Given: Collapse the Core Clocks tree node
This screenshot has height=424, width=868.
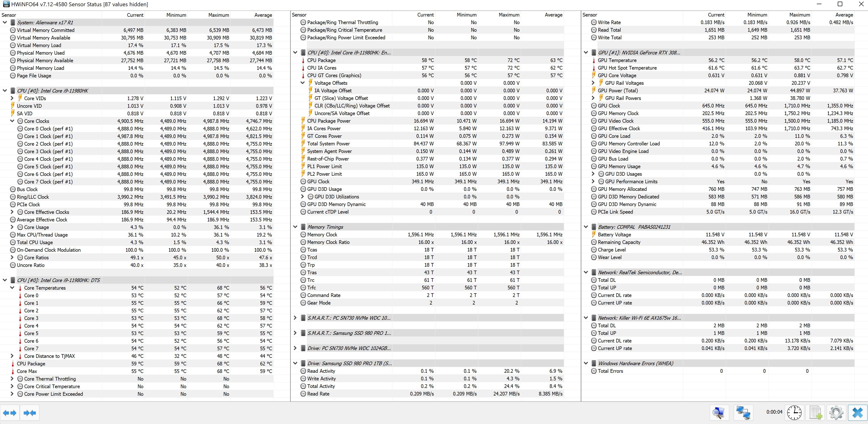Looking at the screenshot, I should click(x=12, y=121).
